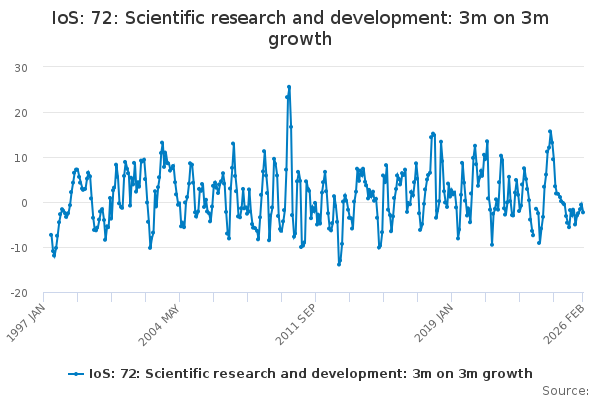
Task: Click the 30 y-axis label
Action: [x=20, y=67]
